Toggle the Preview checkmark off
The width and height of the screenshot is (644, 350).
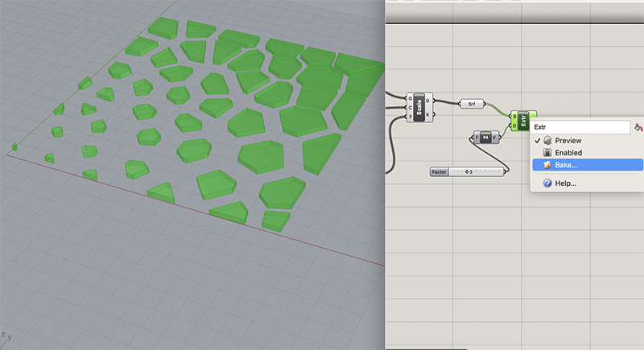tap(537, 141)
